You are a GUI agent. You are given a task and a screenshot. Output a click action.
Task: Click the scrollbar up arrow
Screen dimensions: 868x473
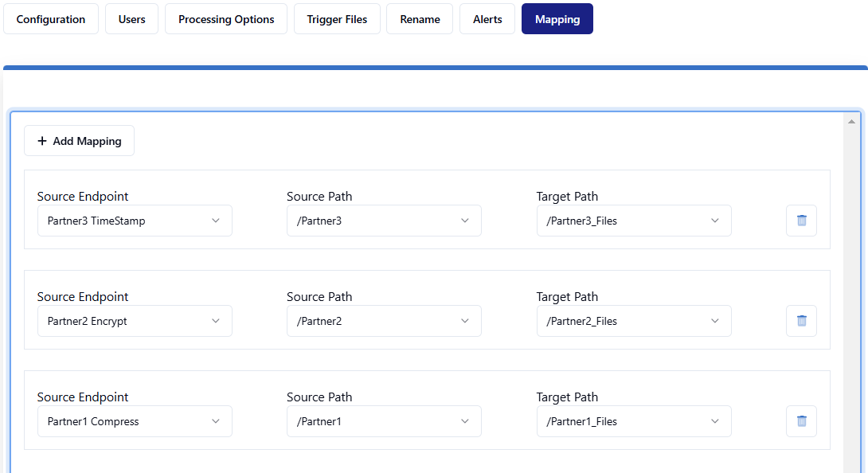tap(851, 122)
